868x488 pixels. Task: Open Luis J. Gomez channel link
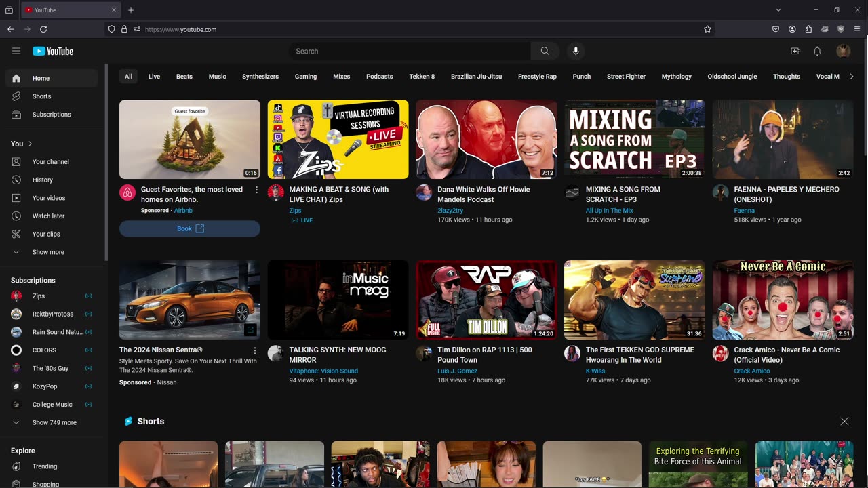458,371
